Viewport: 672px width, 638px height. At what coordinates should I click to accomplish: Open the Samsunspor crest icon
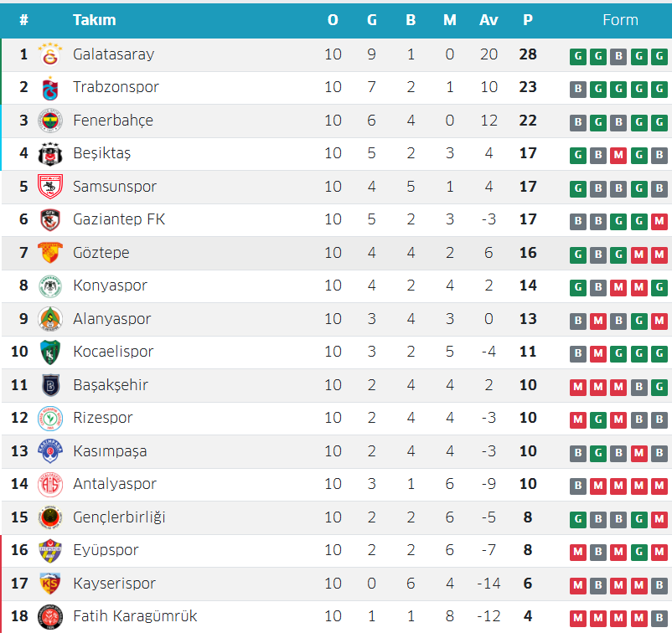tap(50, 187)
